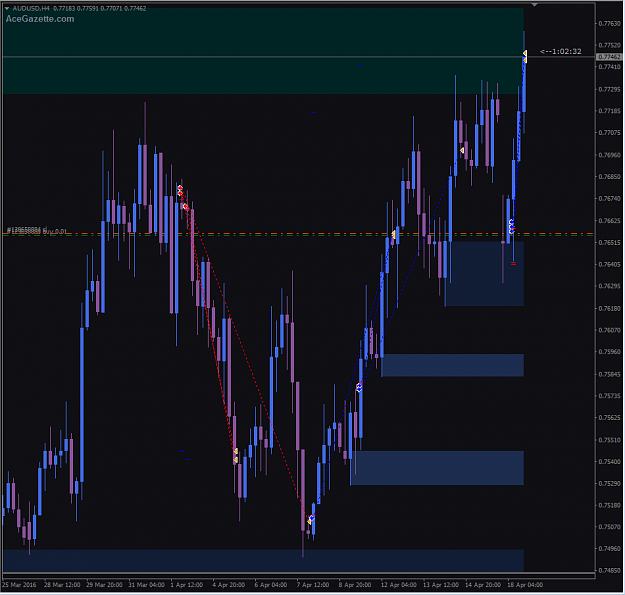The height and width of the screenshot is (595, 625).
Task: Click the 0.77520 price axis label
Action: pos(609,45)
